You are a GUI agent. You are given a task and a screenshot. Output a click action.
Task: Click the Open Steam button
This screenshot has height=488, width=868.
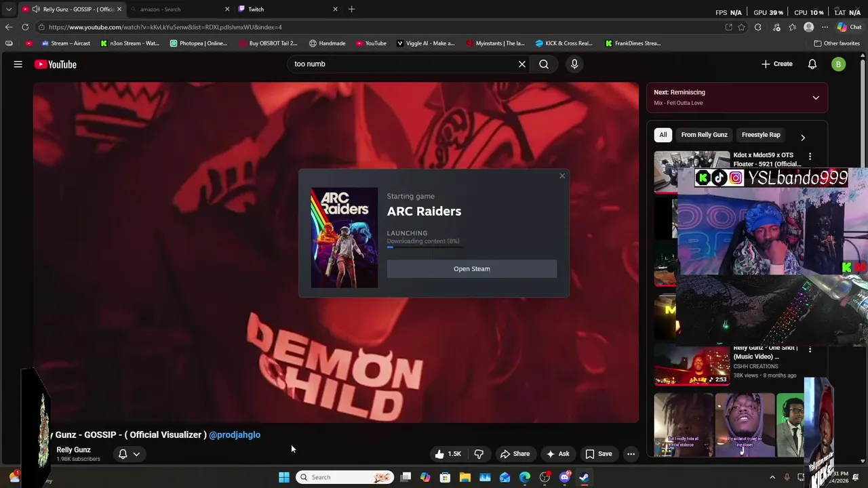[472, 269]
